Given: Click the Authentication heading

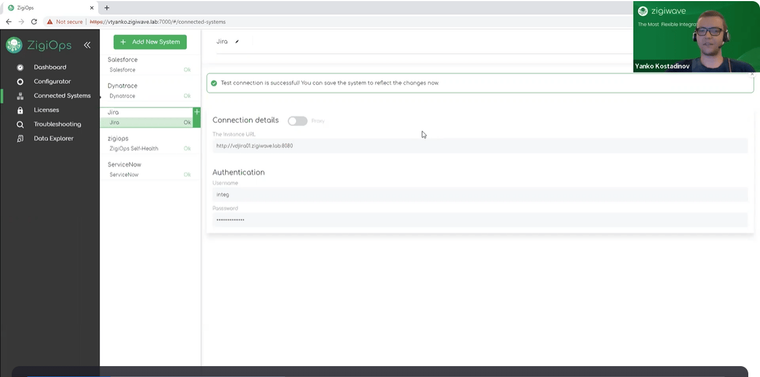Looking at the screenshot, I should pos(238,172).
